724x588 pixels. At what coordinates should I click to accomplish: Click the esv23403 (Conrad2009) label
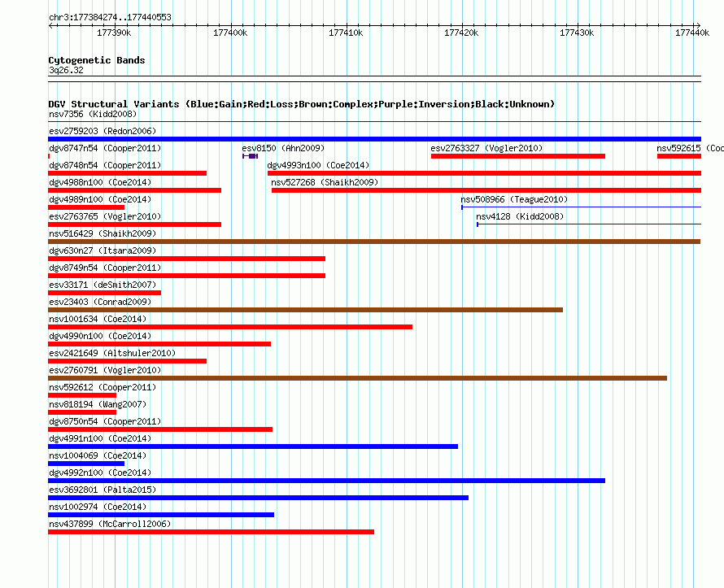(100, 302)
